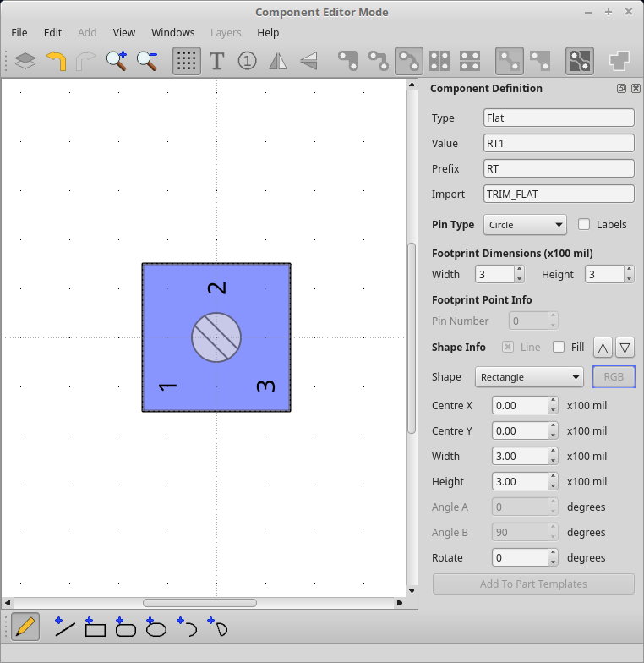Click the Prefix field containing RT

[559, 169]
